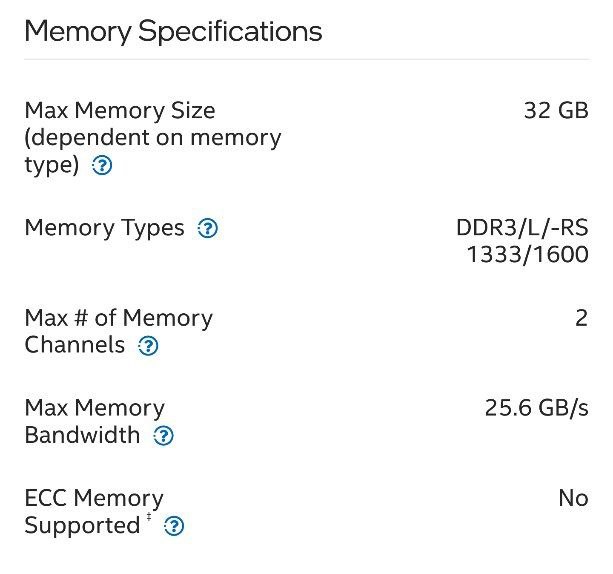Open Max Memory Bandwidth help icon
Viewport: 613px width, 574px height.
click(163, 436)
